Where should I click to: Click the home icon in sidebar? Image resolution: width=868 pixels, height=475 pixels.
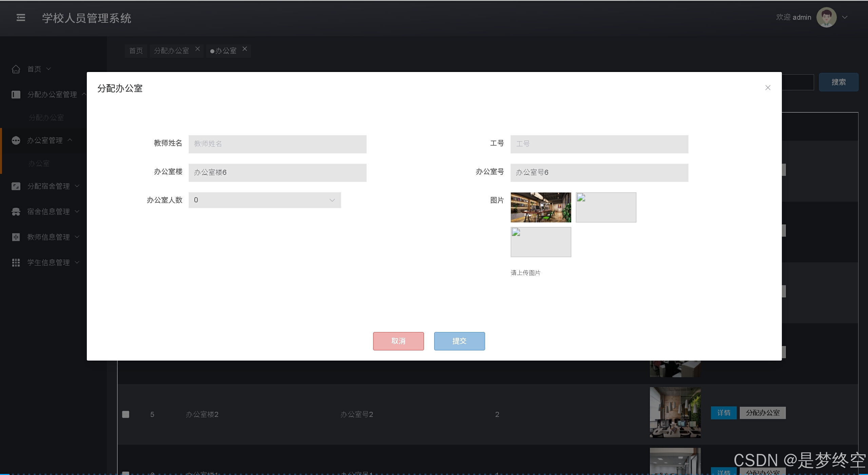16,69
